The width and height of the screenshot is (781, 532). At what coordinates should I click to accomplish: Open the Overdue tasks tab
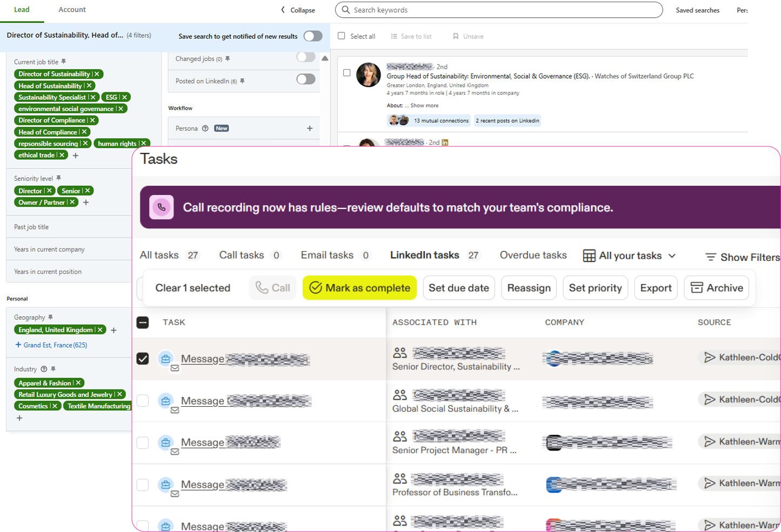click(533, 255)
